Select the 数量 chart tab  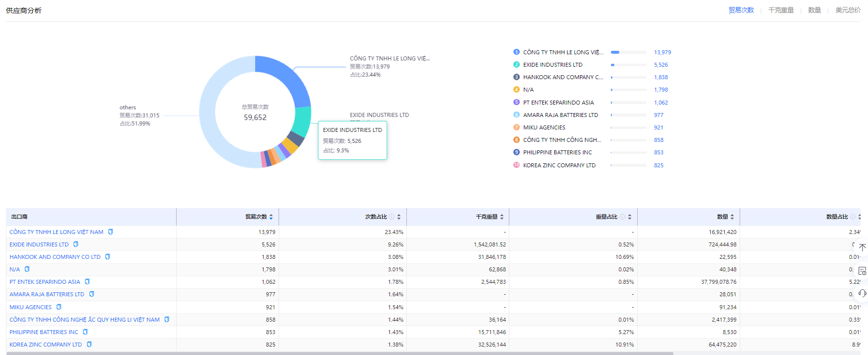coord(814,10)
